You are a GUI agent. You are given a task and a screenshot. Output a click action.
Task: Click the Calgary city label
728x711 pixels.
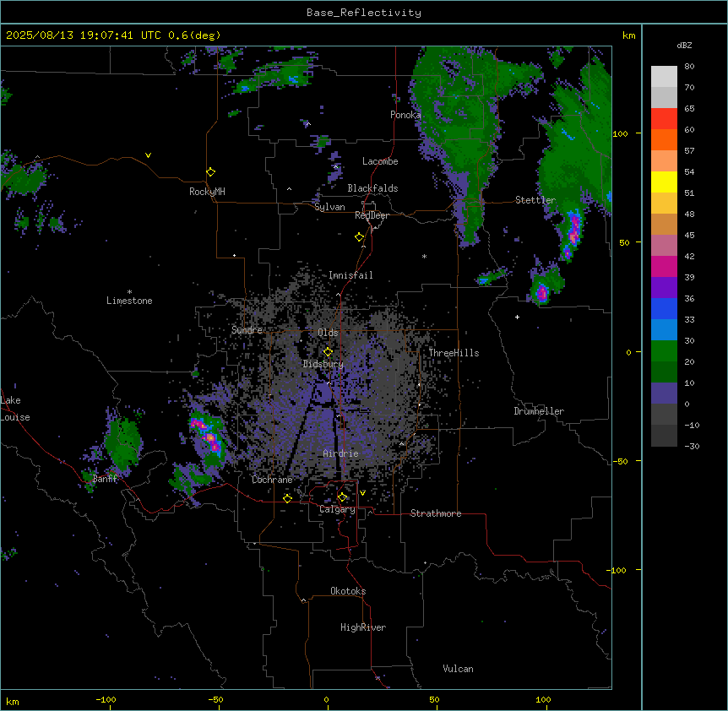point(337,509)
